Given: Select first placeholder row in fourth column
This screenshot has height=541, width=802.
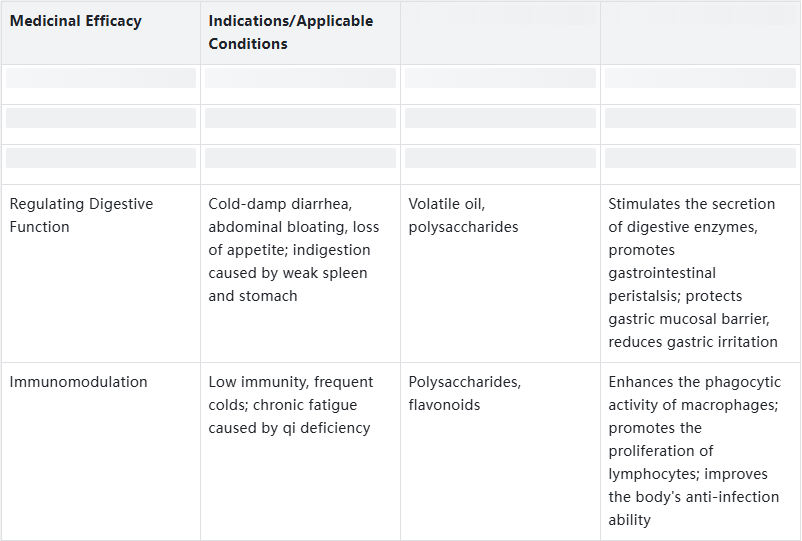Looking at the screenshot, I should point(700,78).
